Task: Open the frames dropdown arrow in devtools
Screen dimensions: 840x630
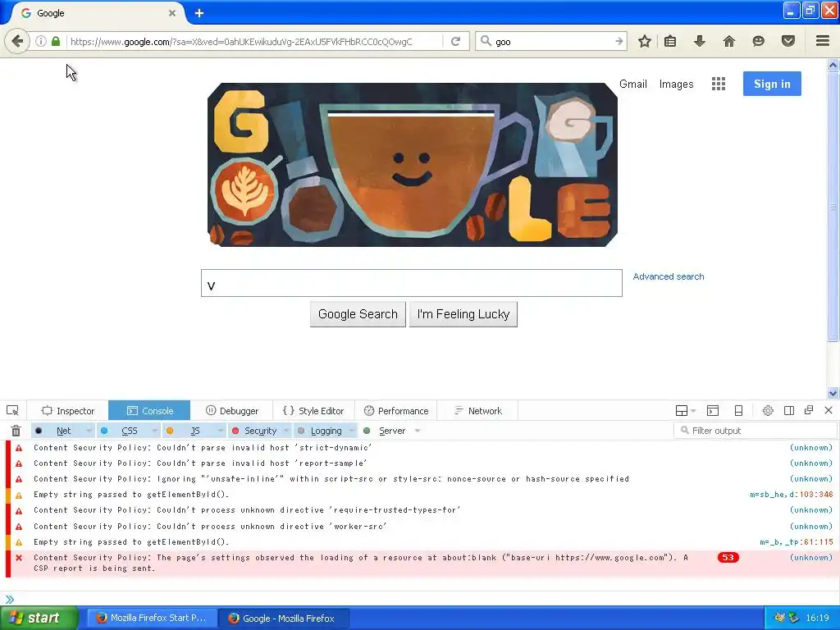Action: pos(694,411)
